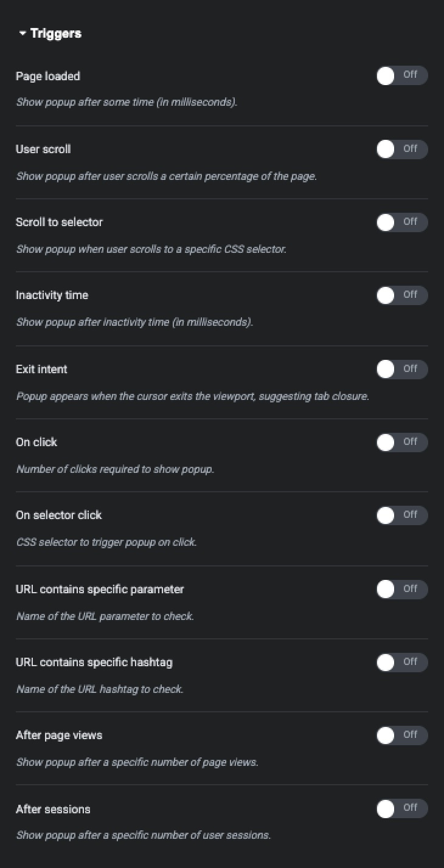
Task: Switch on the Inactivity time trigger
Action: (401, 295)
